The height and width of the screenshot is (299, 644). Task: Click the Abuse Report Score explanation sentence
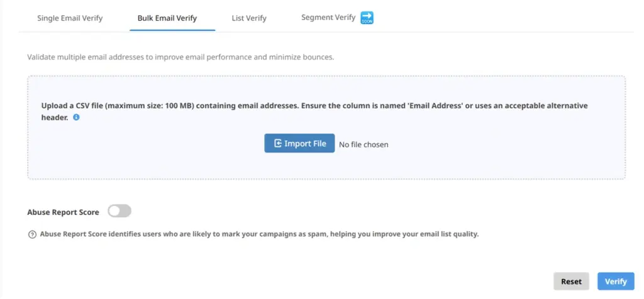259,235
